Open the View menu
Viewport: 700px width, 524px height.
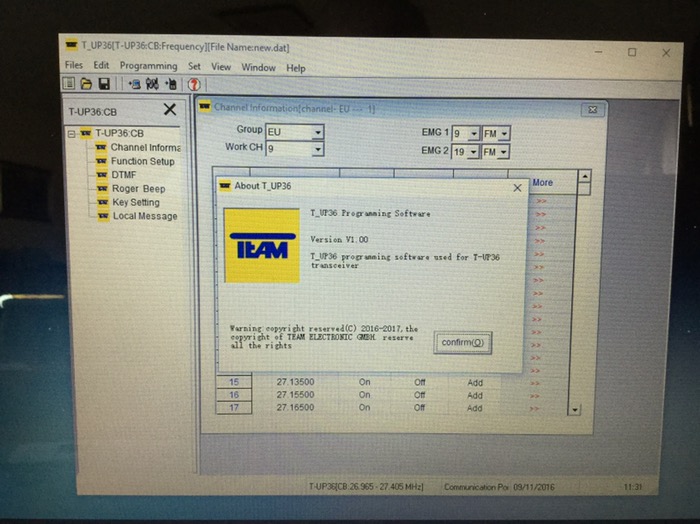click(221, 67)
